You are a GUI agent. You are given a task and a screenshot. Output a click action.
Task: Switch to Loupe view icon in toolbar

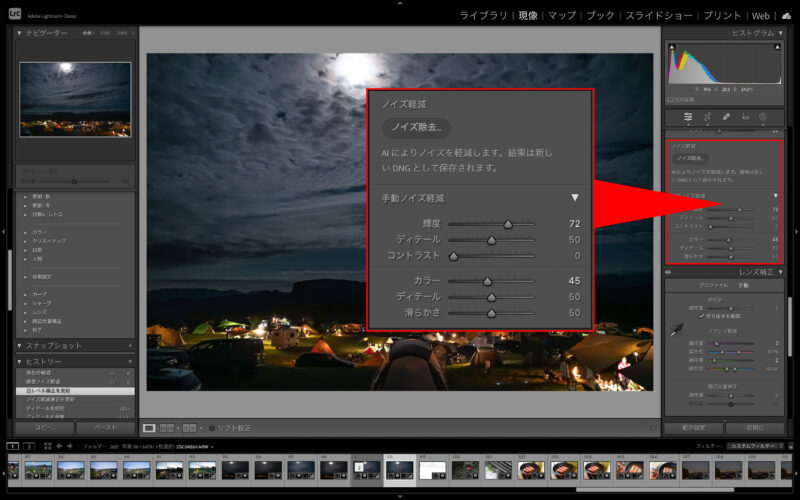150,428
